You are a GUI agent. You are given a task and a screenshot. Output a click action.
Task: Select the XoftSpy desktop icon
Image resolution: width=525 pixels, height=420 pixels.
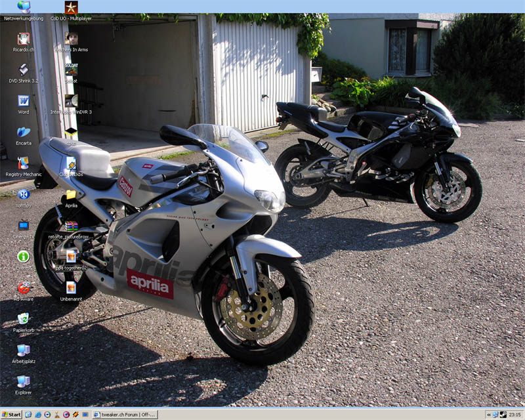tap(24, 194)
